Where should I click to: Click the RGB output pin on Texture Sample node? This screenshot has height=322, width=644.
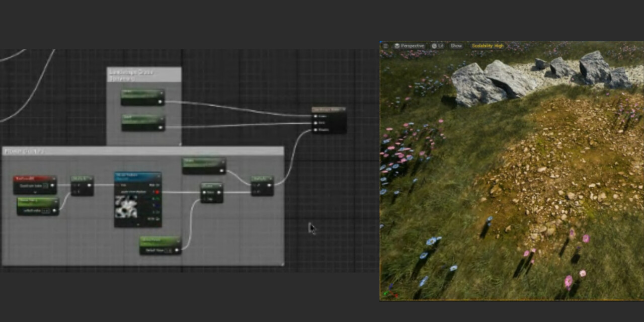click(157, 185)
